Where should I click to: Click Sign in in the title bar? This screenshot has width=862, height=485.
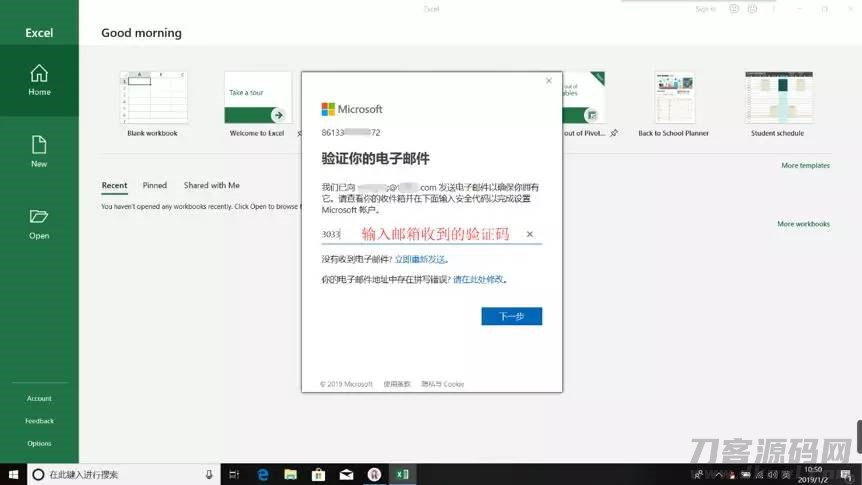click(705, 9)
